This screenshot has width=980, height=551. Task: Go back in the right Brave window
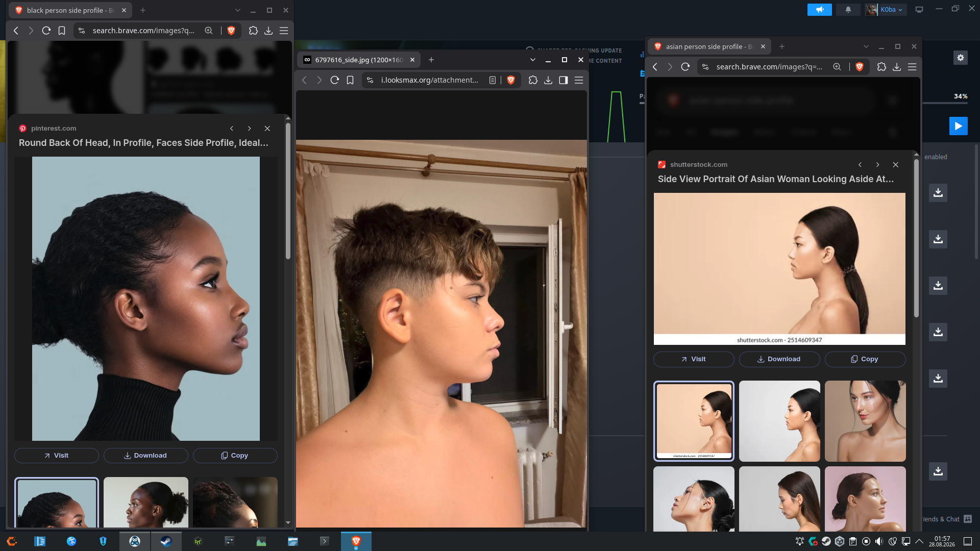[655, 67]
